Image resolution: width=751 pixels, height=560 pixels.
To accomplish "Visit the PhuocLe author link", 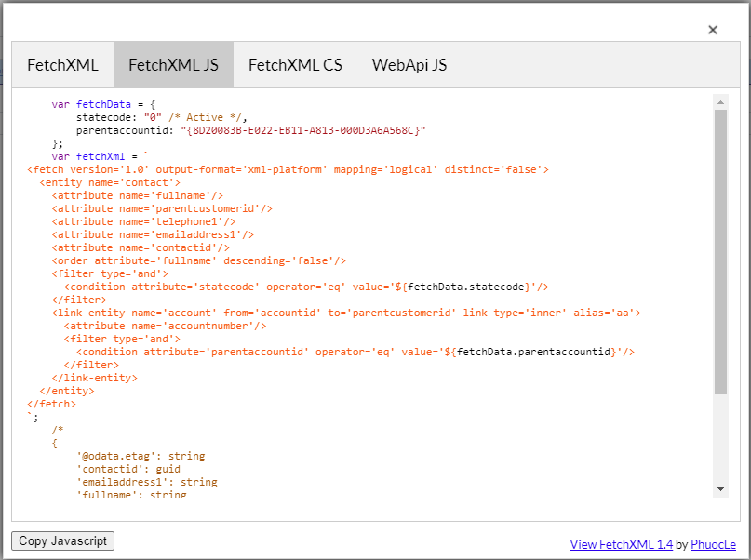I will point(713,544).
